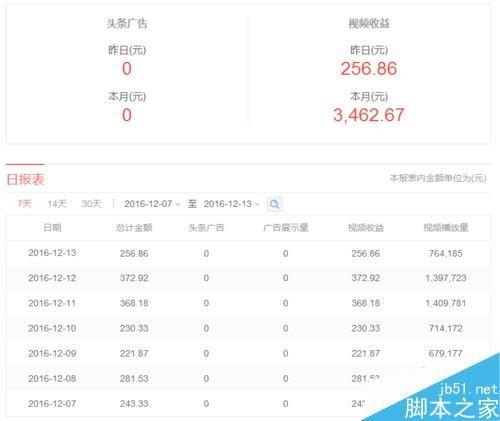Click play count 714,172

click(446, 328)
